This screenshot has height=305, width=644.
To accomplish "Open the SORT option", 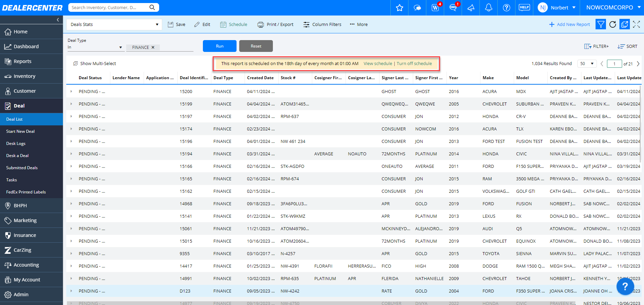I will [627, 47].
